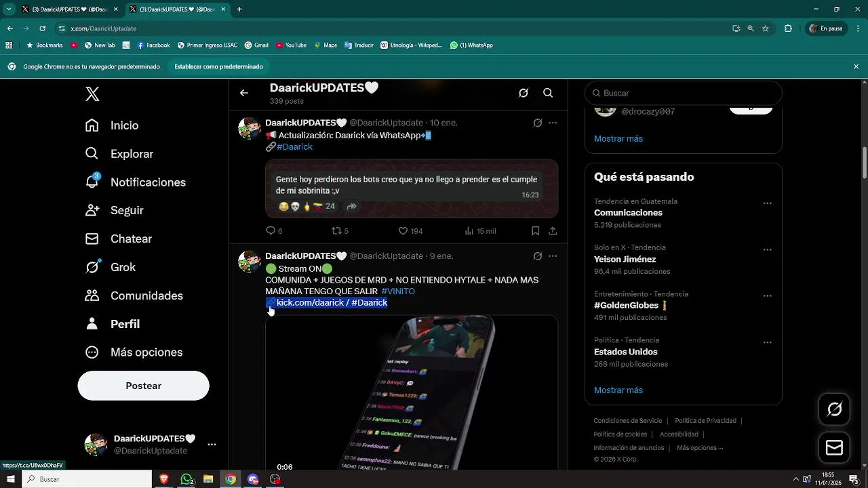The image size is (868, 488).
Task: Bookmark this page with star icon
Action: [765, 28]
